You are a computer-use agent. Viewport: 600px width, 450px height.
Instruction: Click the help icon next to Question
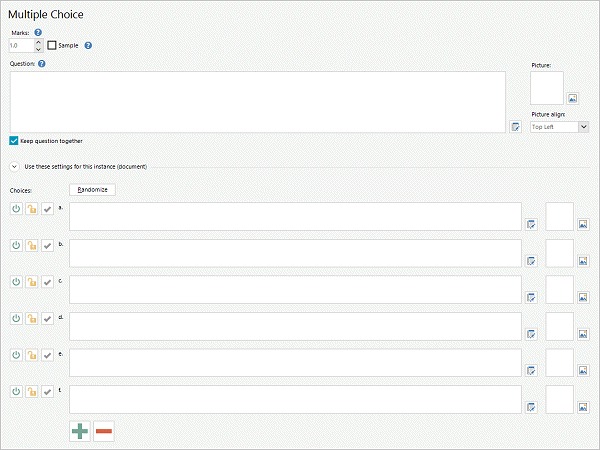[x=42, y=64]
